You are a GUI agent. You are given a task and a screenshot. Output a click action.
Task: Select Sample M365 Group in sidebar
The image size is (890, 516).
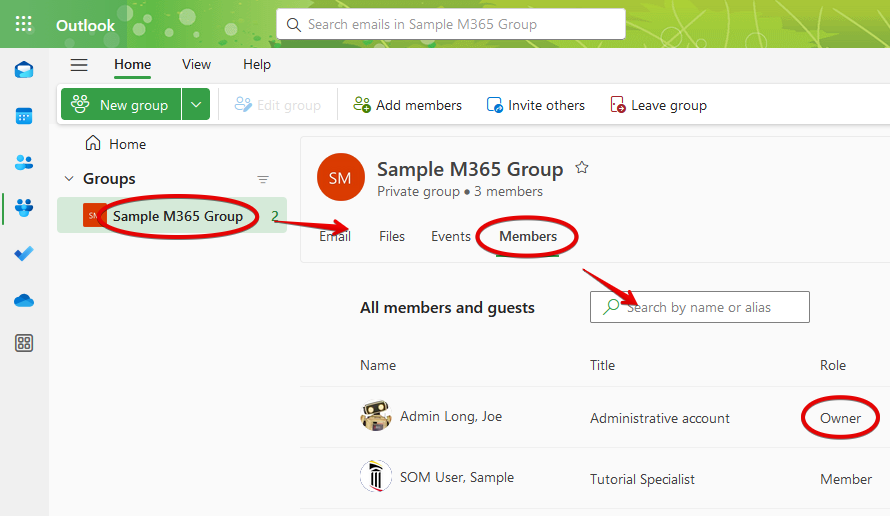coord(177,216)
